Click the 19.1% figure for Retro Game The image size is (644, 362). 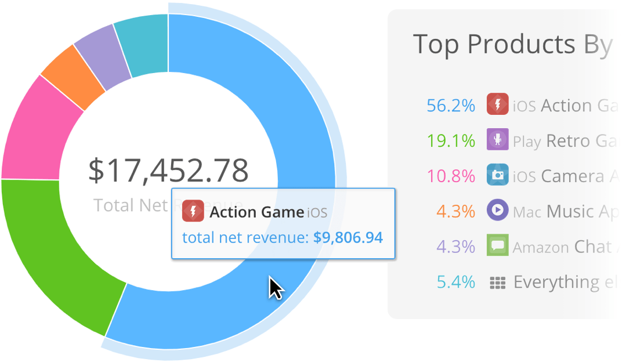[451, 140]
